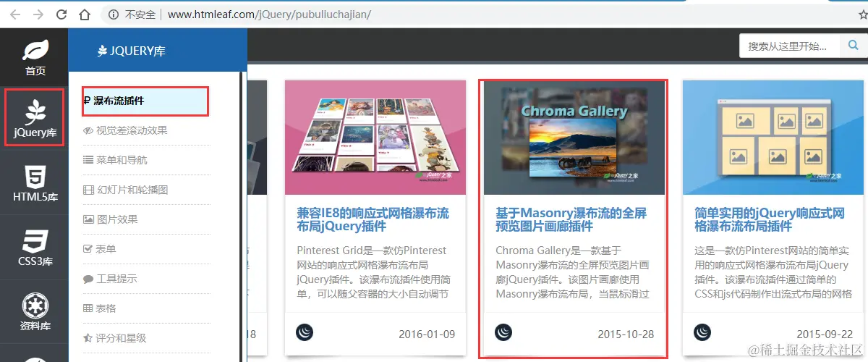The height and width of the screenshot is (362, 868).
Task: Open the link 兼容IE8的响应式网格瀑布流布局jQuery插件
Action: [x=373, y=219]
